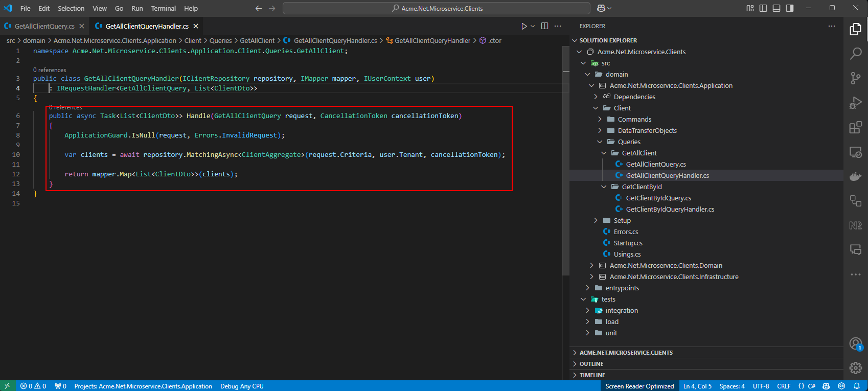
Task: Expand the Outline section
Action: [706, 364]
